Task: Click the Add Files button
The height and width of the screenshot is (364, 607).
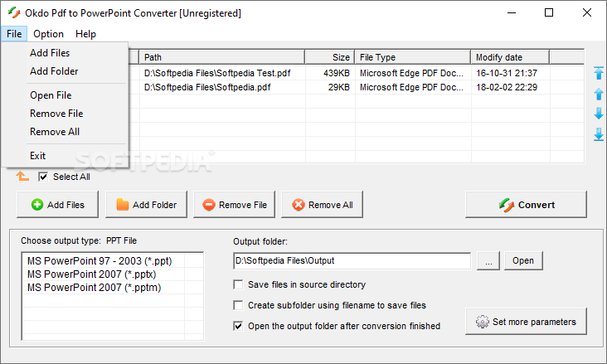Action: coord(58,205)
